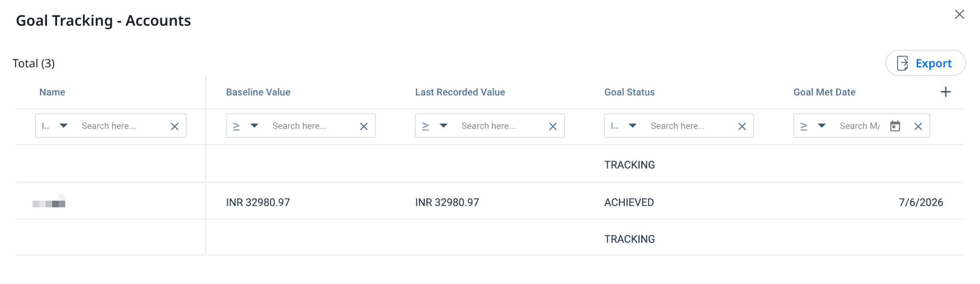Sort by Goal Status column header

629,92
